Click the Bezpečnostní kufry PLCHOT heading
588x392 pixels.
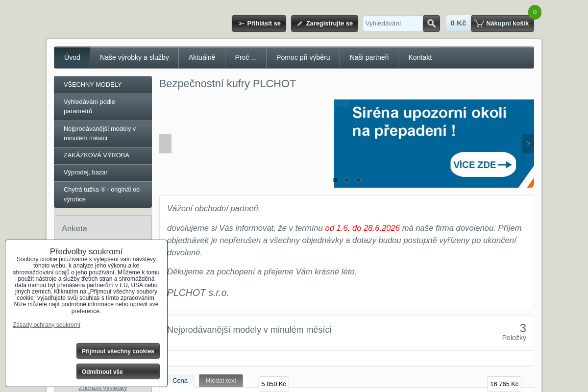pos(228,84)
